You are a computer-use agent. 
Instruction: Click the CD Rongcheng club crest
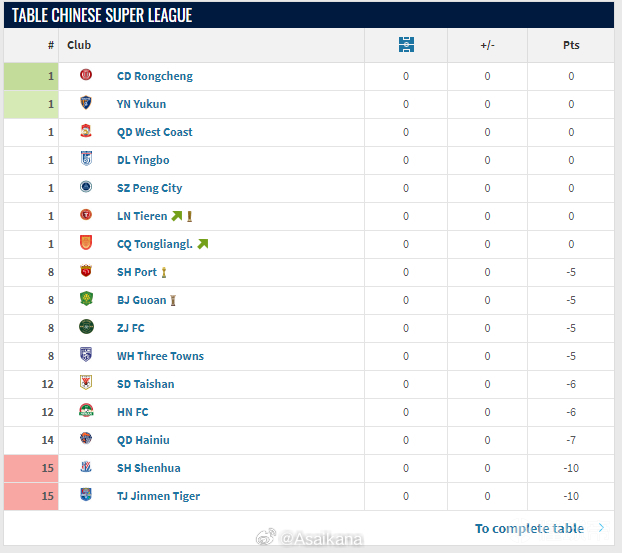(86, 76)
